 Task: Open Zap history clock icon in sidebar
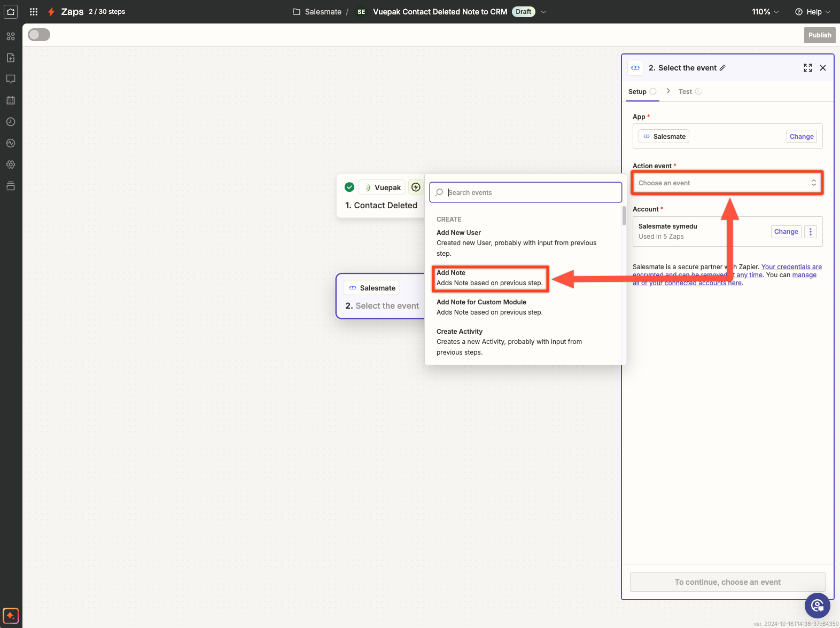coord(11,122)
